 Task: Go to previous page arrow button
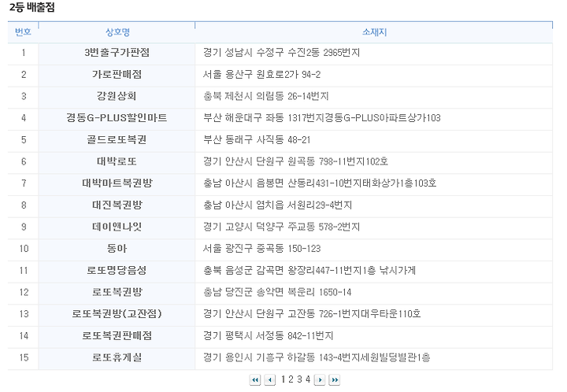click(x=270, y=379)
